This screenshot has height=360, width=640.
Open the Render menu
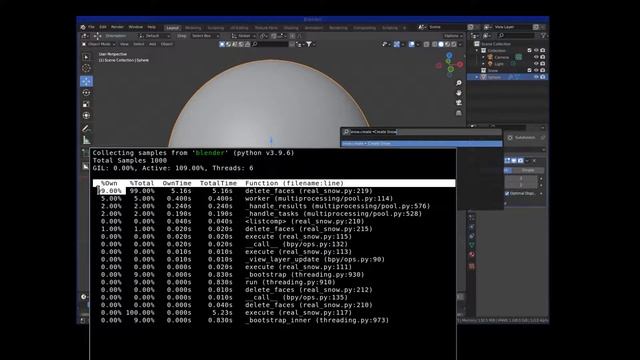[117, 27]
